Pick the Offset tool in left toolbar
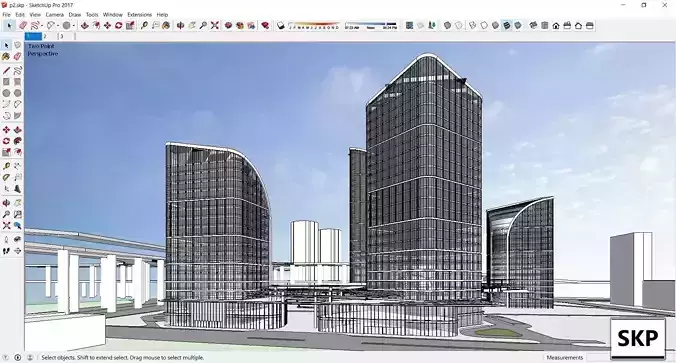 (x=17, y=152)
